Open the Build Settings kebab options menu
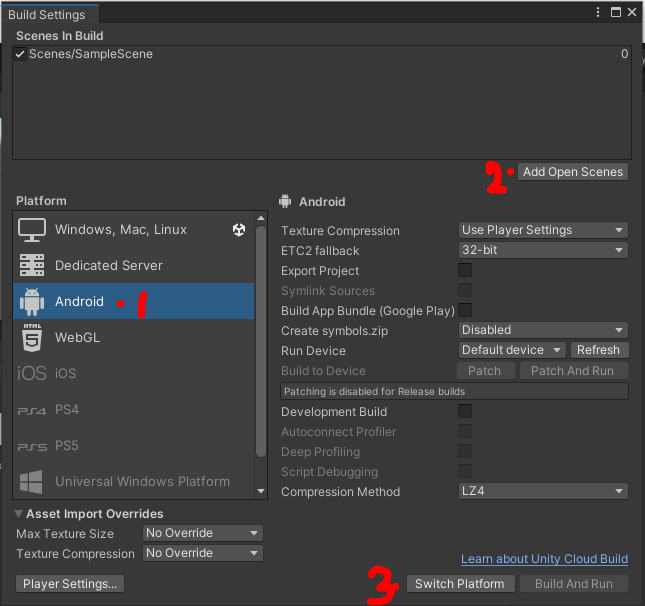Screen dimensions: 645x606 point(597,12)
